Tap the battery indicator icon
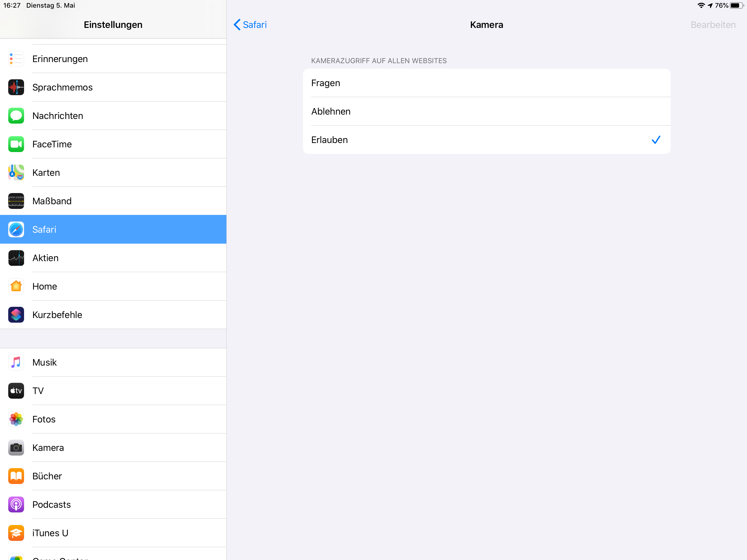This screenshot has width=747, height=560. tap(737, 5)
